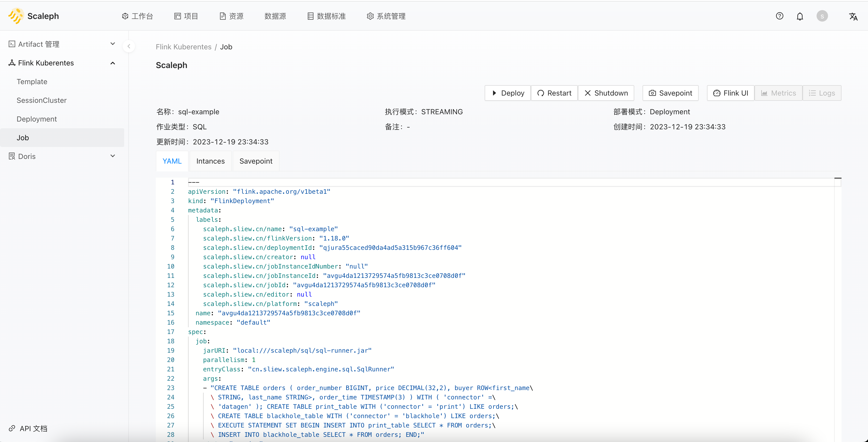
Task: Navigate to Deployment section
Action: pyautogui.click(x=36, y=118)
